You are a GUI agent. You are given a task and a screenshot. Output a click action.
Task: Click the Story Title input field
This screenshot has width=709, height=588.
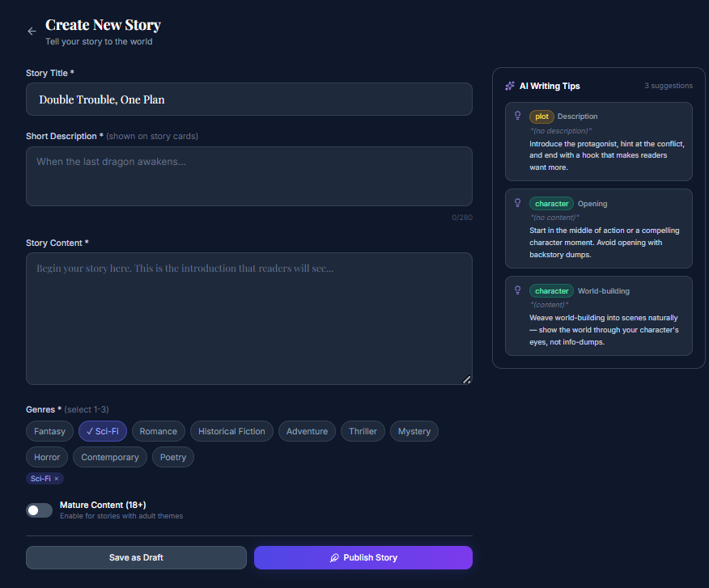(249, 99)
